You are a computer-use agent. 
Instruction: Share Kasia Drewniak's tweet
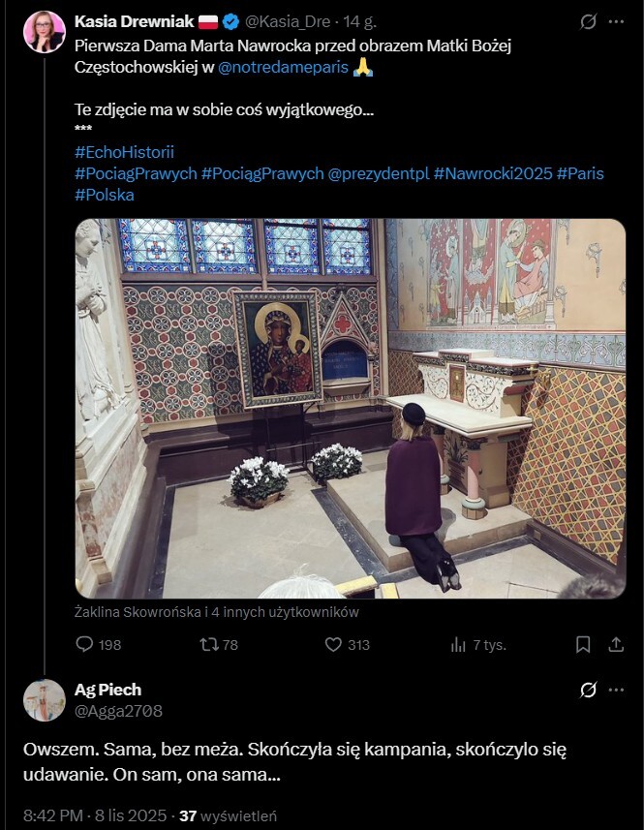pyautogui.click(x=616, y=644)
